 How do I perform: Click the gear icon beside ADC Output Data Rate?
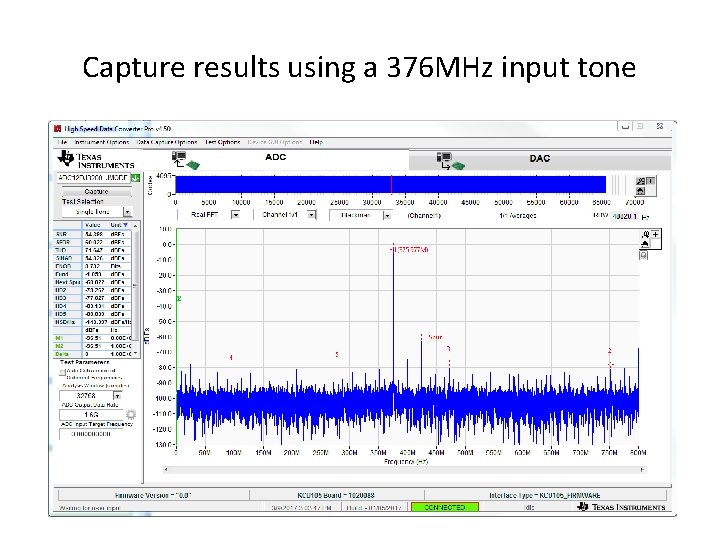tap(131, 415)
